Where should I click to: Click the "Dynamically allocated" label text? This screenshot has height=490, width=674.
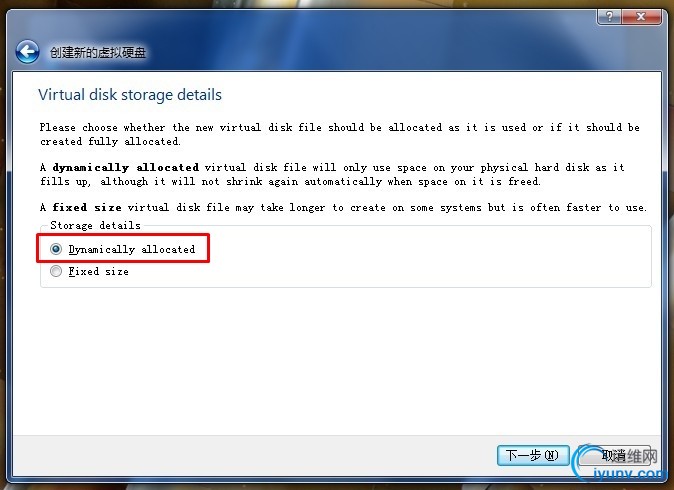132,249
